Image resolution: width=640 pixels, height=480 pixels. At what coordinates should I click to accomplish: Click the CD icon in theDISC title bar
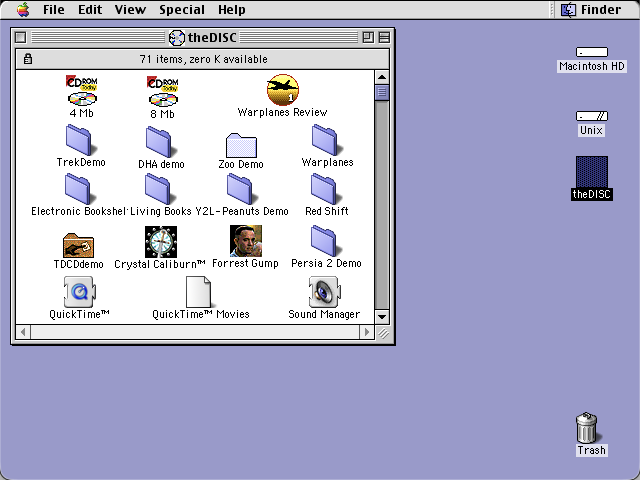click(177, 38)
